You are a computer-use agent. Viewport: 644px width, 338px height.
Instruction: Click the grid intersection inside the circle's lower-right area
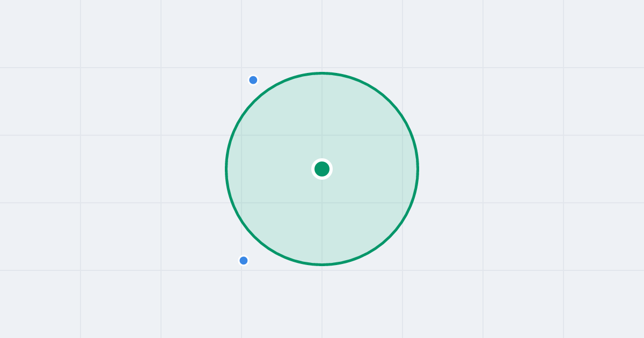click(402, 203)
